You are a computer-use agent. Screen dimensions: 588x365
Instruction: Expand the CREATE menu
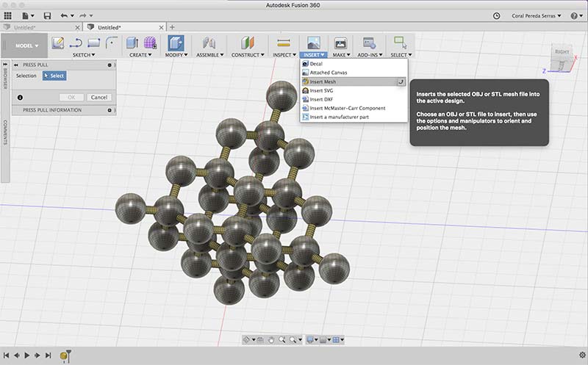click(x=140, y=54)
